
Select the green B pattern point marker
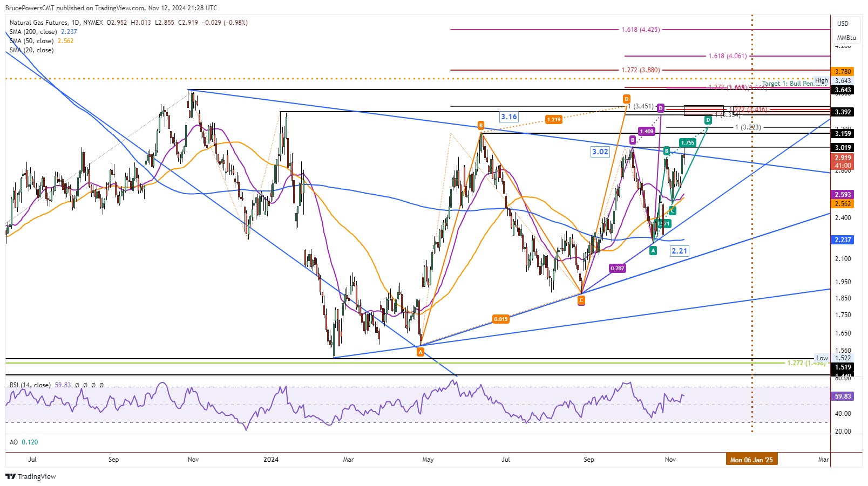coord(667,150)
